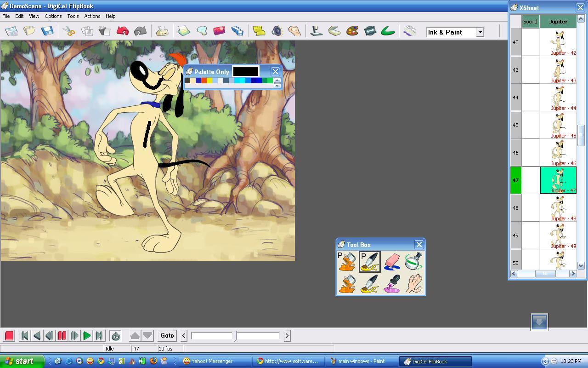Click the red stop button

coord(9,335)
